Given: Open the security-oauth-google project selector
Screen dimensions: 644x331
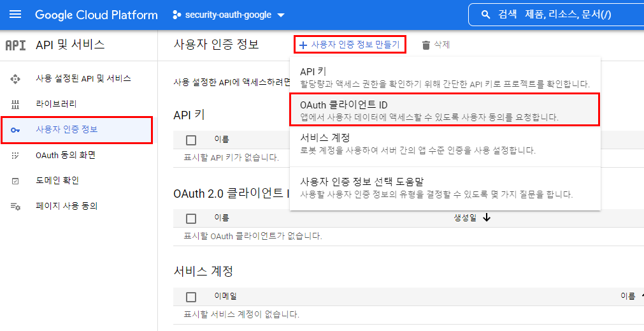Looking at the screenshot, I should click(228, 15).
